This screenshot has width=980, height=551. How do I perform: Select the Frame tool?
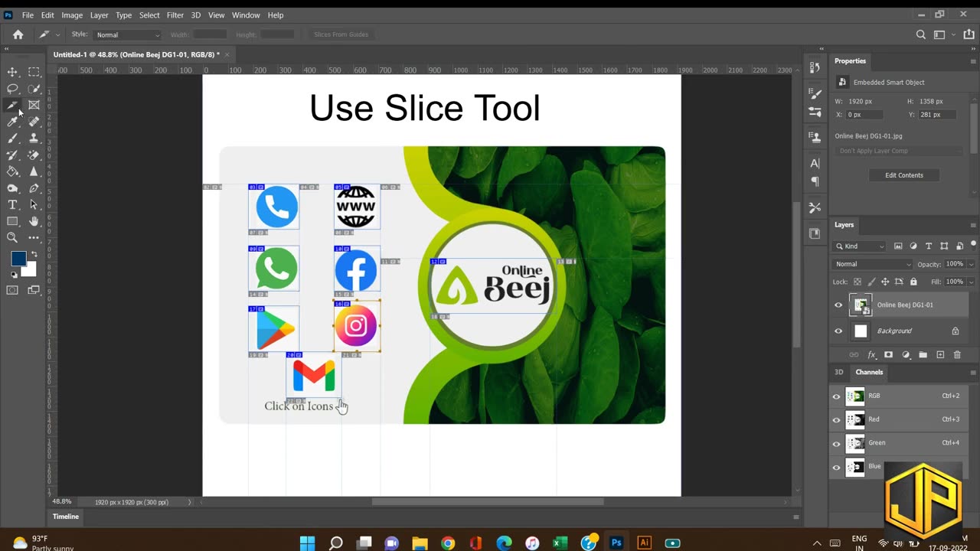click(34, 105)
